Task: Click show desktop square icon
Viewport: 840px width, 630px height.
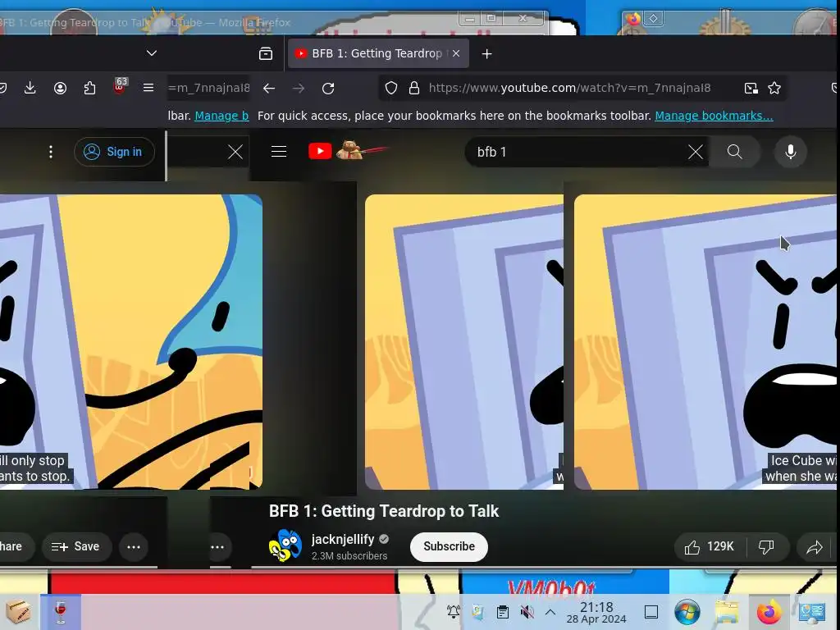Action: [651, 612]
